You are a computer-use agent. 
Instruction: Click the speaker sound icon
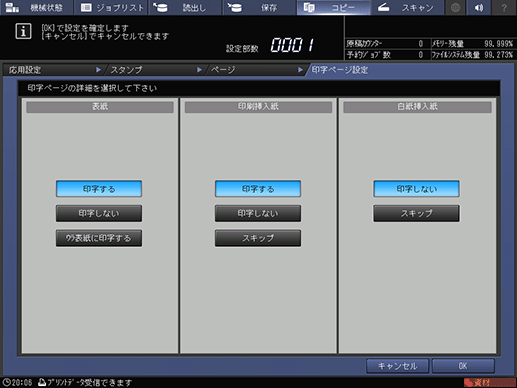(479, 7)
